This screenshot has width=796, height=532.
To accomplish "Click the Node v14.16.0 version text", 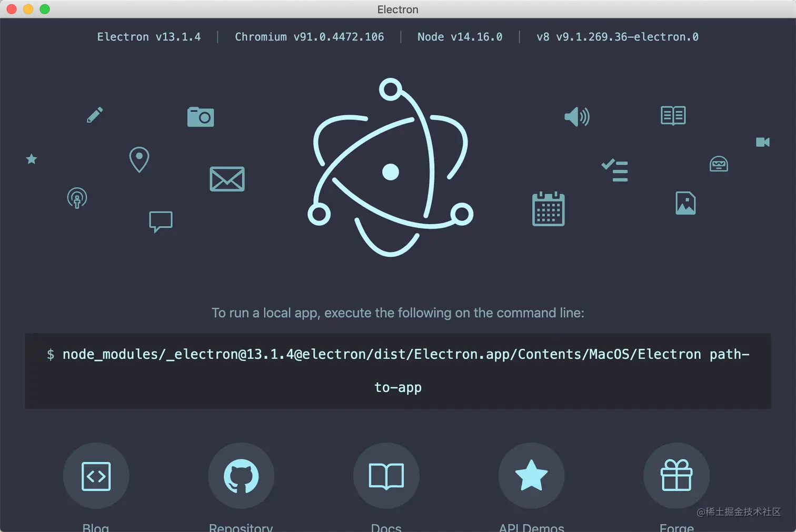I will click(x=460, y=37).
